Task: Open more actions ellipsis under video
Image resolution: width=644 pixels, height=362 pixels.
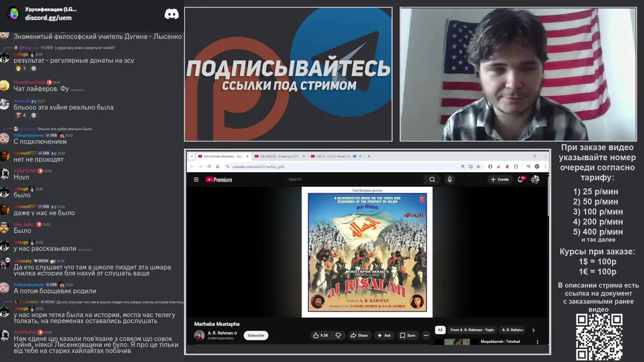Action: pyautogui.click(x=426, y=335)
